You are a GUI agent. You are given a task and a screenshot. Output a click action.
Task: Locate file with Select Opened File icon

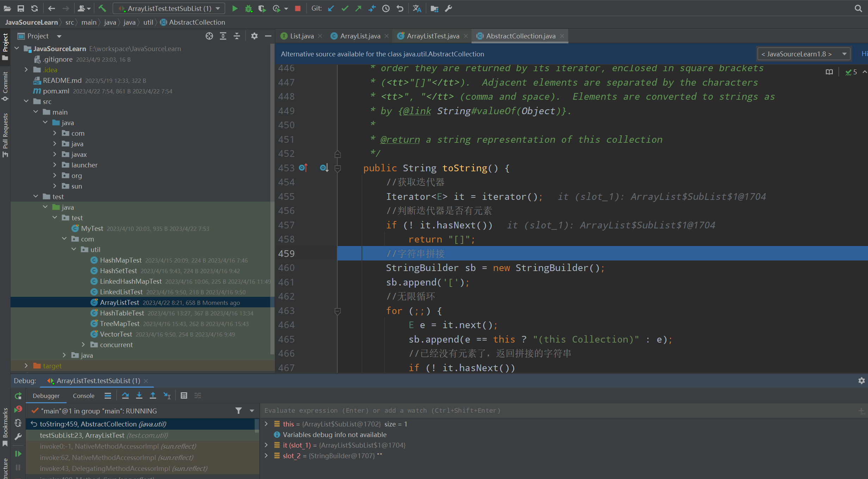coord(209,36)
